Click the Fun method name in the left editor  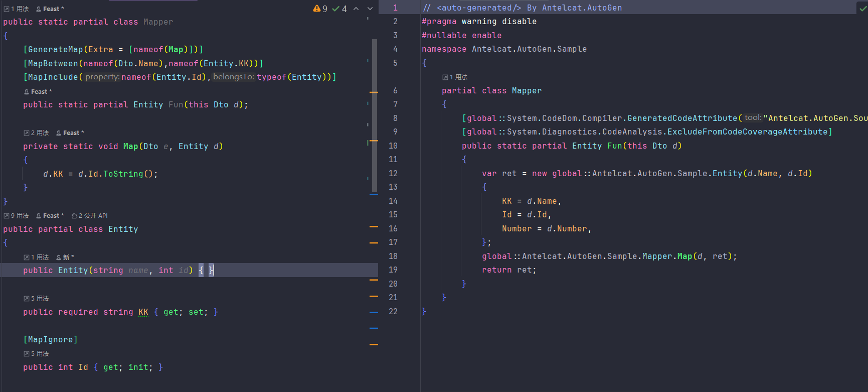(x=176, y=104)
